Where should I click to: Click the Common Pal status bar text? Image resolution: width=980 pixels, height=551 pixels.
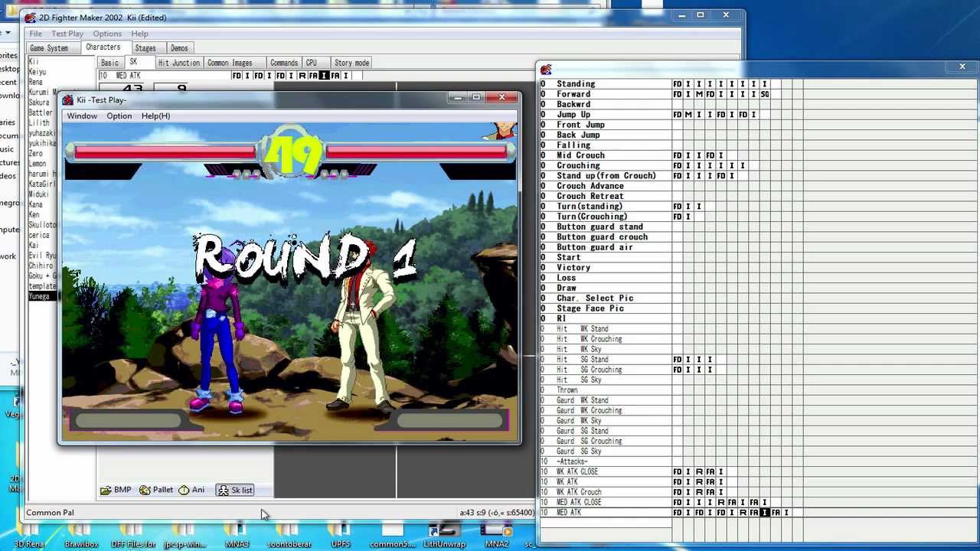click(x=50, y=513)
